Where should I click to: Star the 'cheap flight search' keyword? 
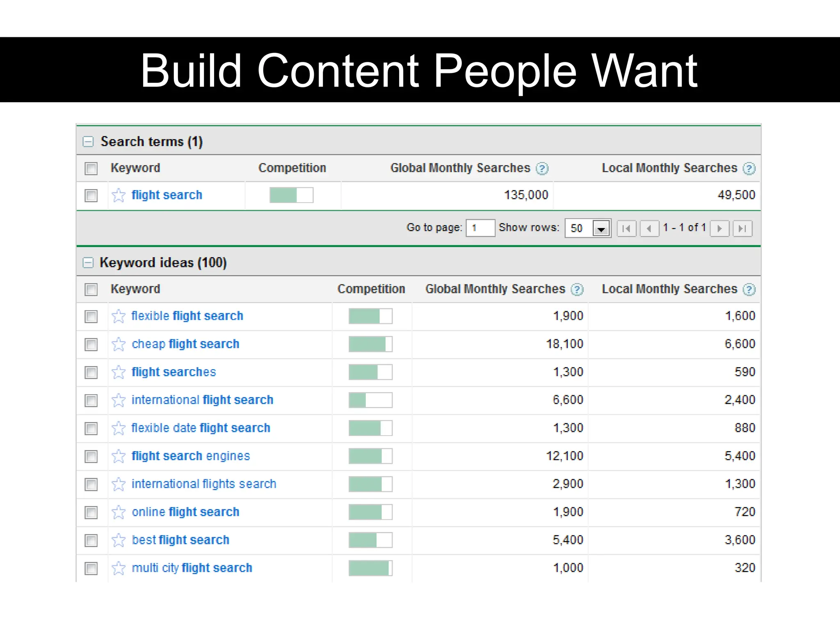[x=119, y=344]
